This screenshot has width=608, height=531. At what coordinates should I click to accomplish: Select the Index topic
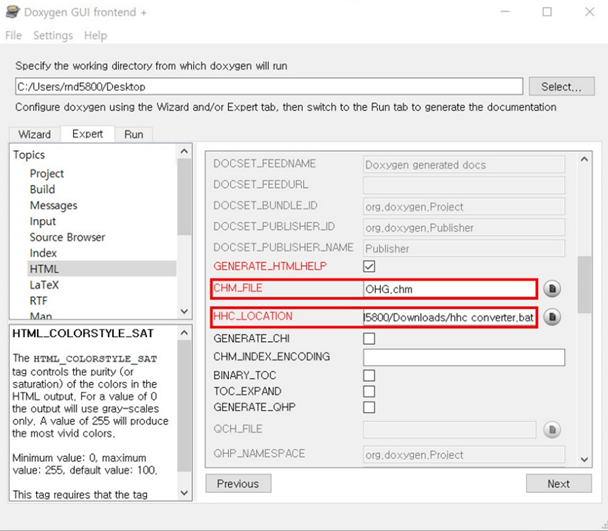pos(43,253)
